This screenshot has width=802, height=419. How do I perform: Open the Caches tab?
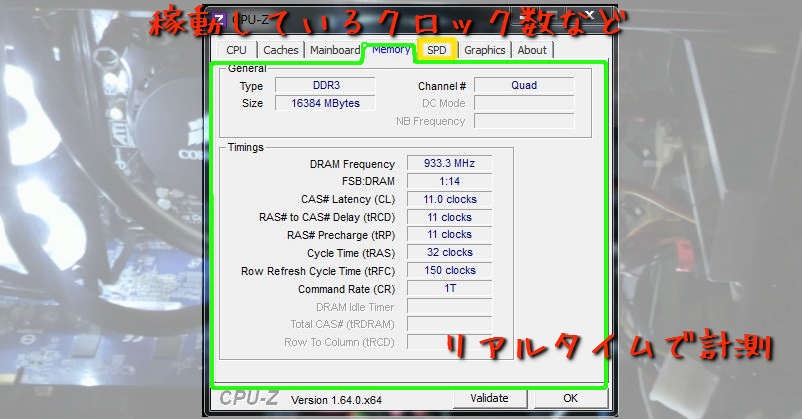pos(281,50)
